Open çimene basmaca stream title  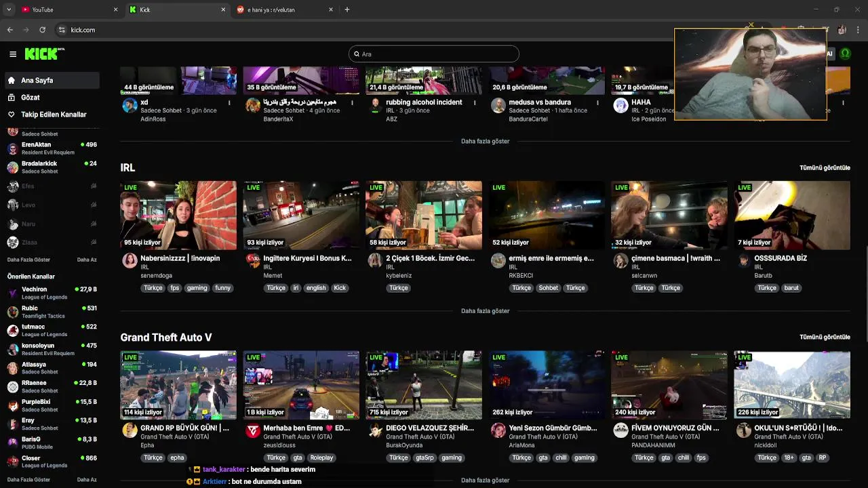click(675, 258)
